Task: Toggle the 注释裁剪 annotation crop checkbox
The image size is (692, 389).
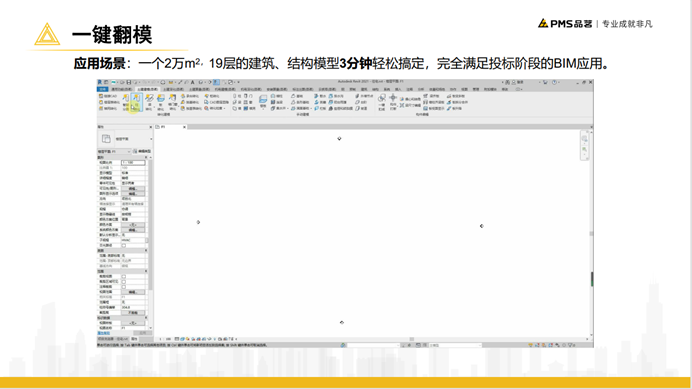Action: pos(124,287)
